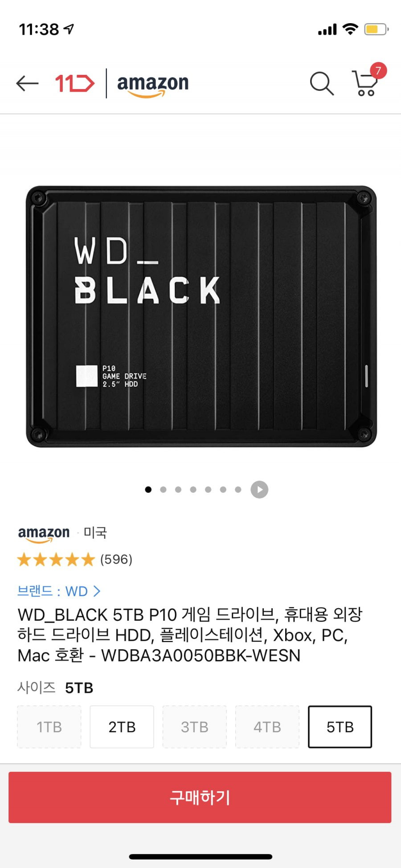Tap the red 구매하기 purchase button
The width and height of the screenshot is (401, 868).
pos(200,798)
